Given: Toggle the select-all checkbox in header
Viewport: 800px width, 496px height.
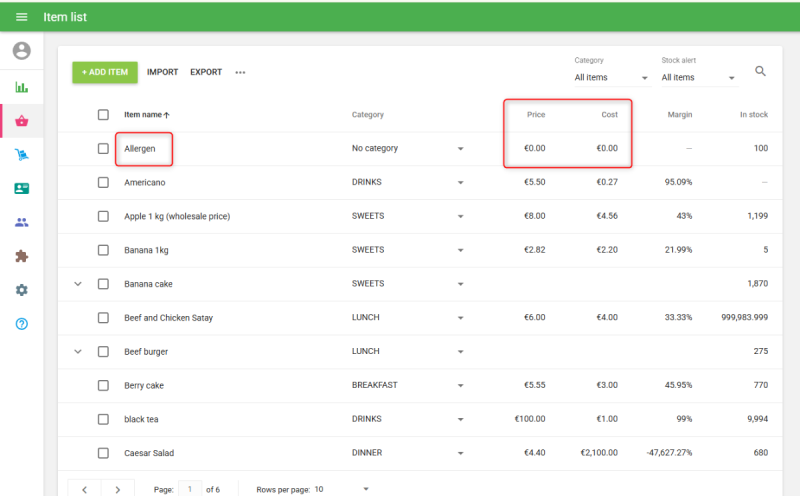Looking at the screenshot, I should [x=103, y=115].
